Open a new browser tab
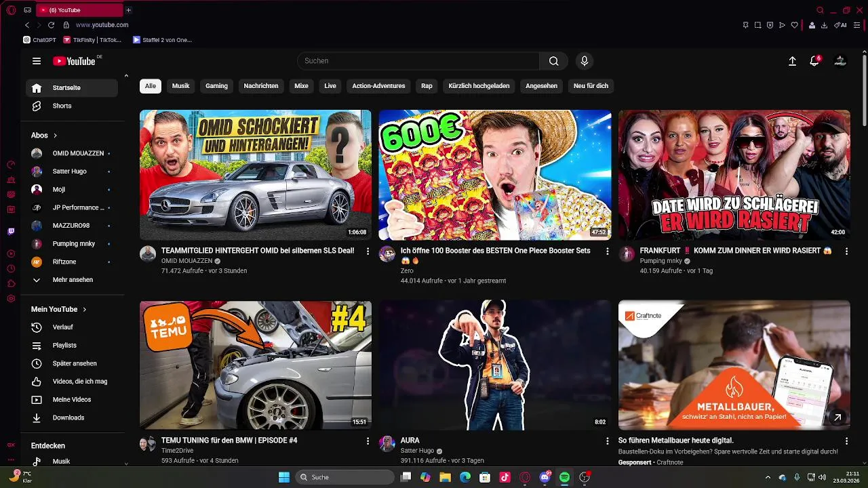 point(128,10)
